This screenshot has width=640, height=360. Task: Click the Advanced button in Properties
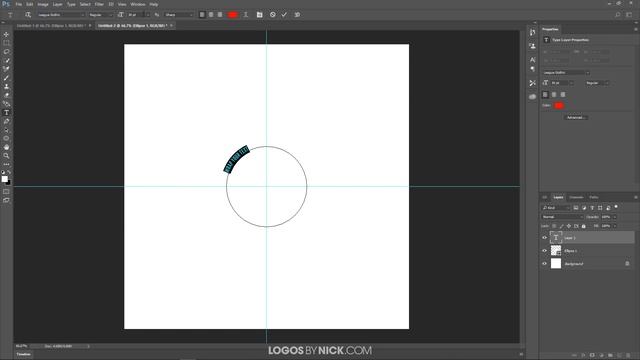point(576,118)
